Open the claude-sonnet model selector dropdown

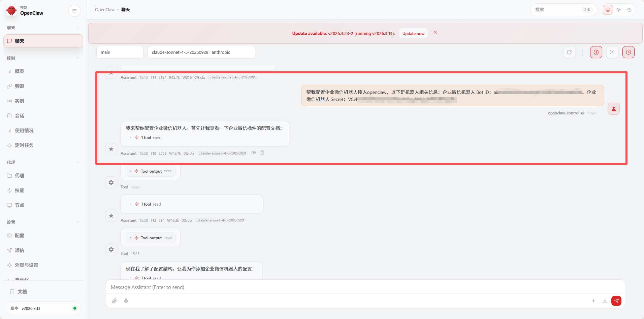(201, 52)
